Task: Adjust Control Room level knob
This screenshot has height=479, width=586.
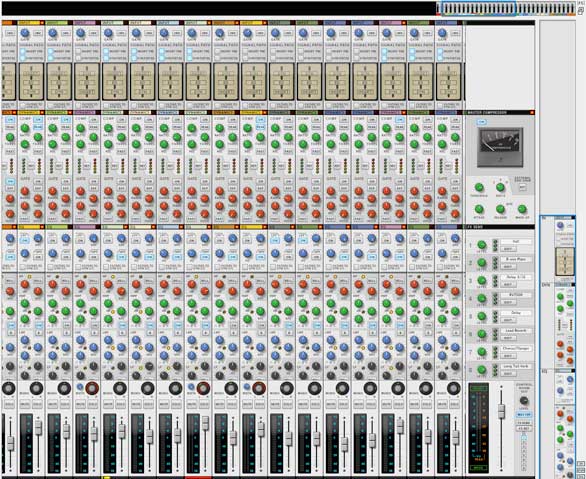Action: (x=524, y=401)
